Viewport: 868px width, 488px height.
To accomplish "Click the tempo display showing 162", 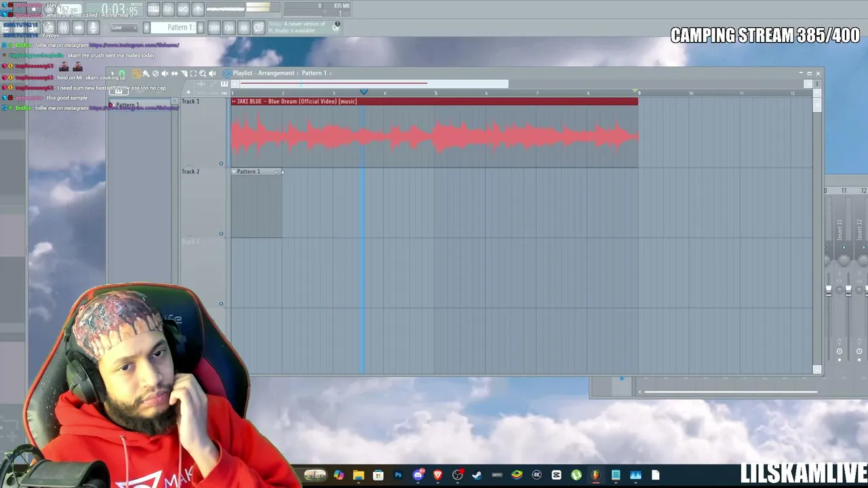I will (70, 9).
